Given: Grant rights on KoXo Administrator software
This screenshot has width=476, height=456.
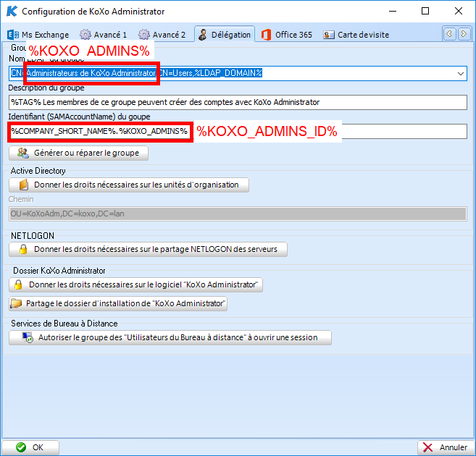Looking at the screenshot, I should pos(135,284).
